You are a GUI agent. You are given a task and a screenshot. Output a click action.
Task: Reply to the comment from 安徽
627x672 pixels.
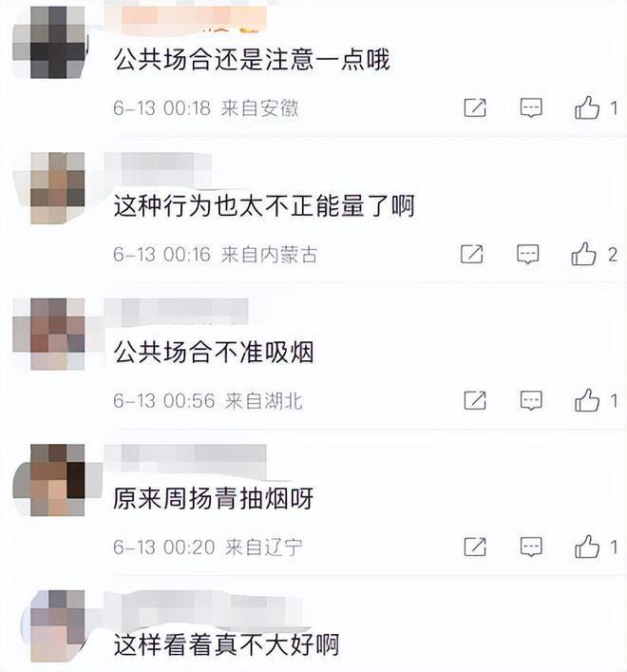tap(531, 107)
